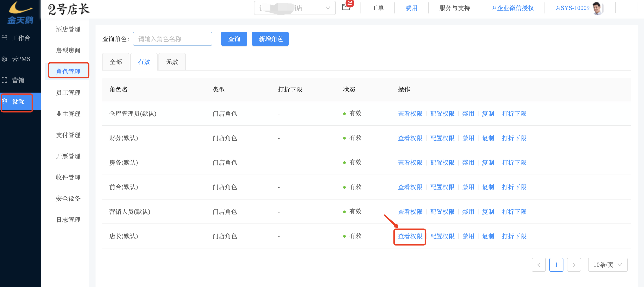Set 打折下限 for 仓库管理员(默认)

click(514, 114)
